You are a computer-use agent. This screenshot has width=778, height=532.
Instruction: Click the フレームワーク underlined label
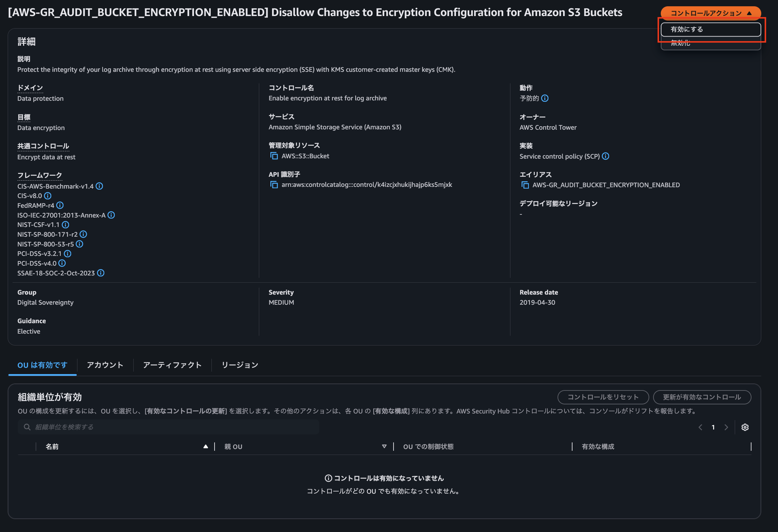tap(40, 175)
